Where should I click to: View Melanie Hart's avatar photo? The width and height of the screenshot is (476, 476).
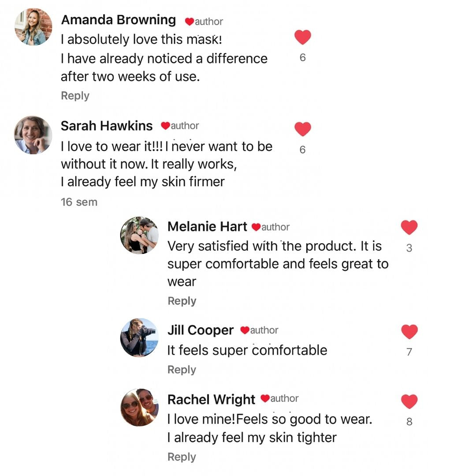tap(139, 235)
